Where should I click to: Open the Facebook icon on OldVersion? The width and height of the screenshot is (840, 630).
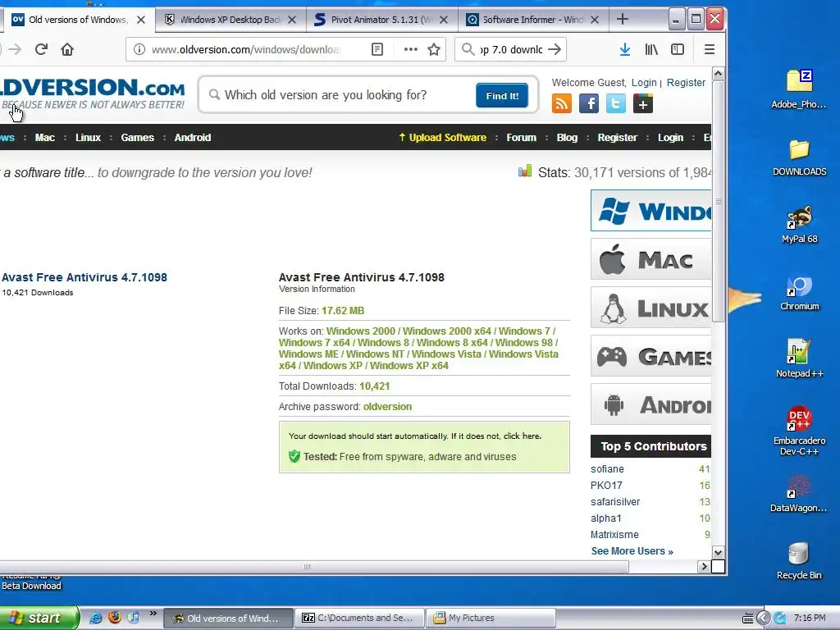(589, 103)
